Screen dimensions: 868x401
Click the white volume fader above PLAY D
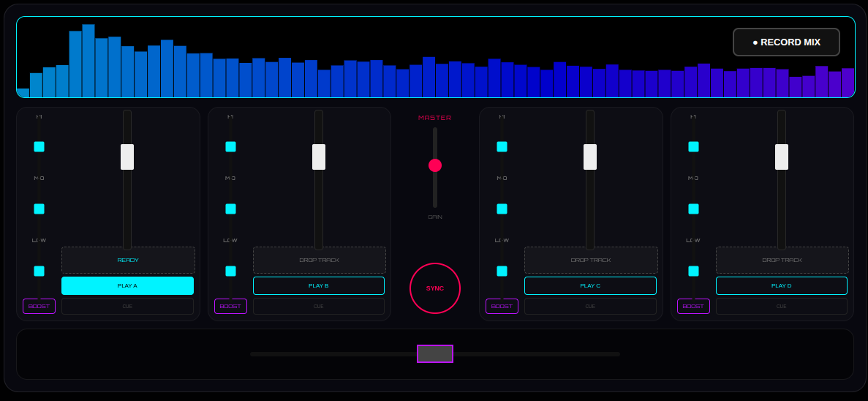click(x=782, y=157)
